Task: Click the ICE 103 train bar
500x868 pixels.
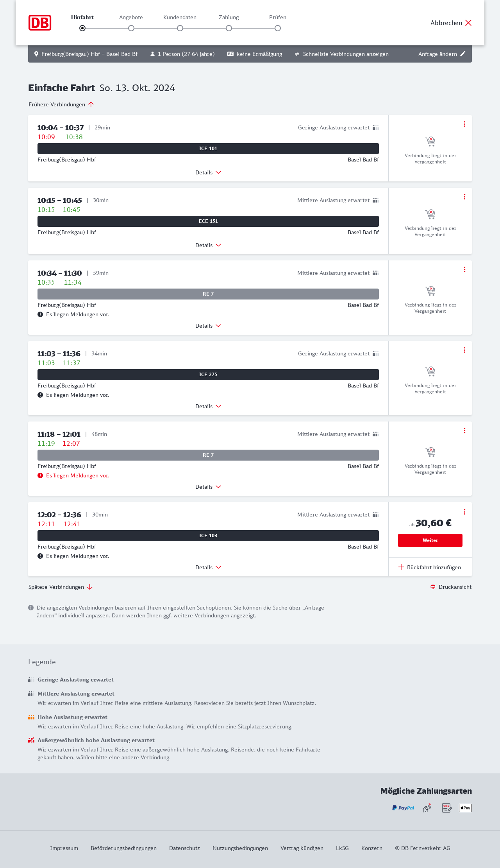Action: click(208, 536)
